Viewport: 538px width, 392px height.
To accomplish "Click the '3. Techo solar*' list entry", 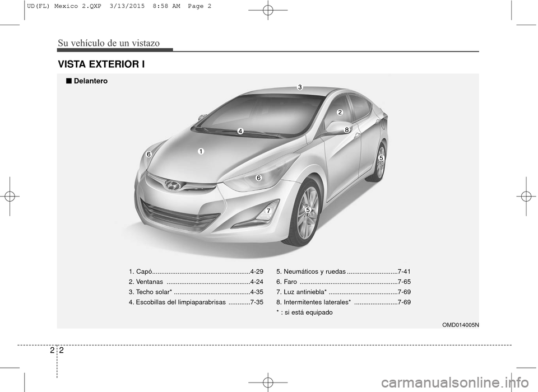I will [196, 292].
